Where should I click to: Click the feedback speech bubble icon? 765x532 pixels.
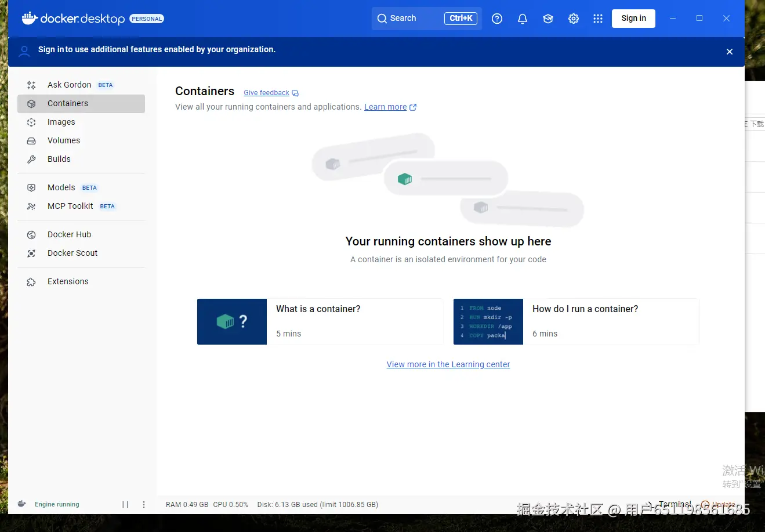[x=295, y=93]
